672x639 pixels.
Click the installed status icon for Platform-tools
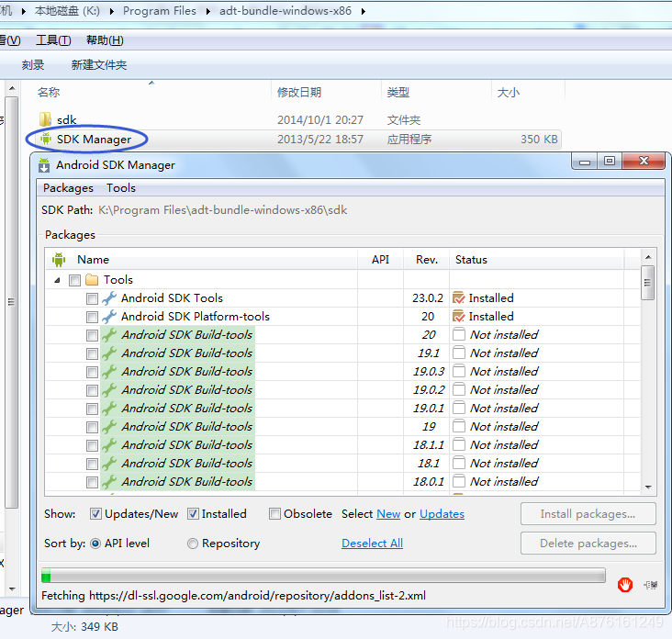click(x=459, y=316)
